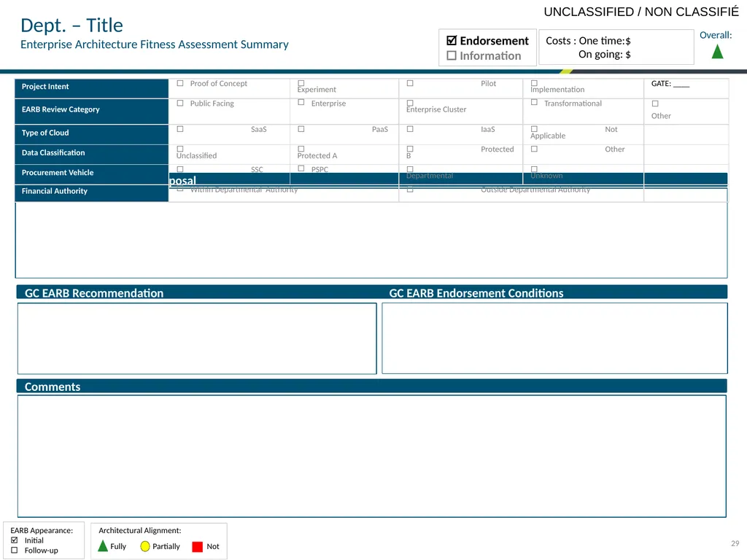The image size is (747, 560).
Task: Click inside the GC EARB Recommendation box
Action: [197, 338]
